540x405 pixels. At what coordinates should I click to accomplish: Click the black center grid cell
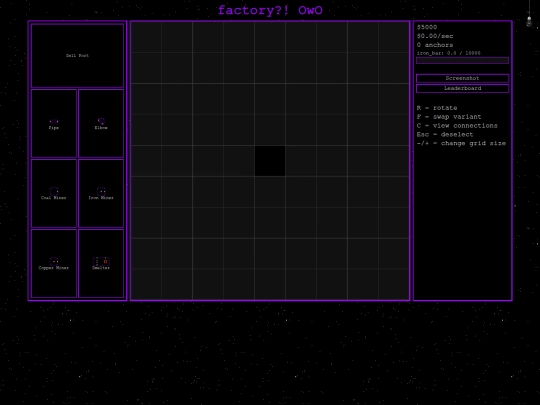tap(270, 161)
